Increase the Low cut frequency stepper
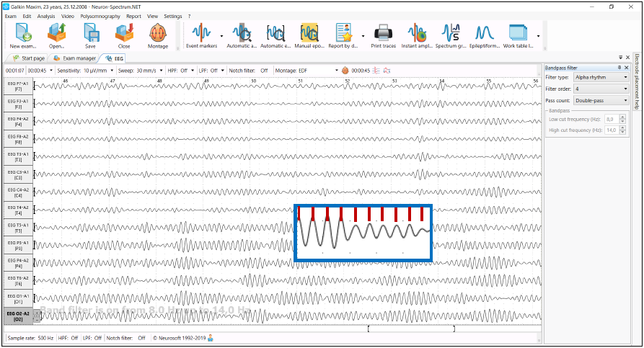Image resolution: width=644 pixels, height=348 pixels. point(622,117)
